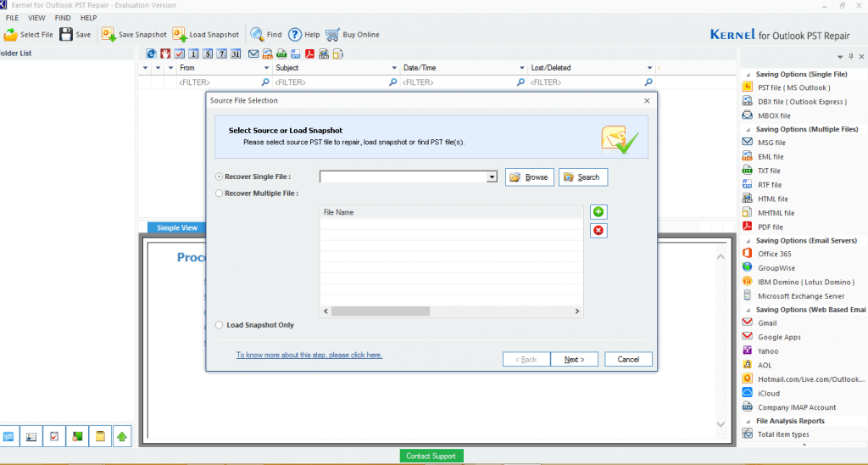Choose Microsoft Exchange Server saving option

(800, 296)
